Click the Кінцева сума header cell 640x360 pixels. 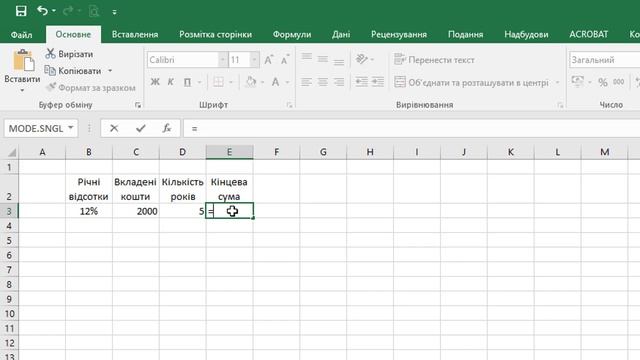229,189
